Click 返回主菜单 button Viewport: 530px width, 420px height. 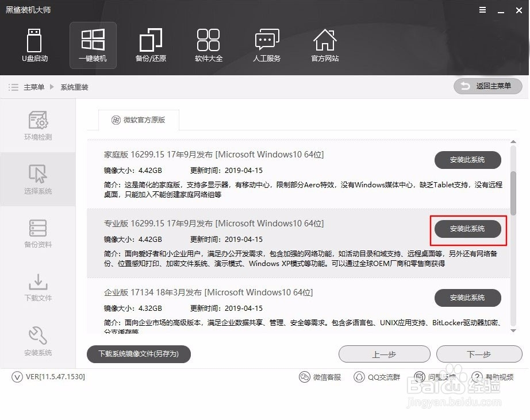[487, 86]
